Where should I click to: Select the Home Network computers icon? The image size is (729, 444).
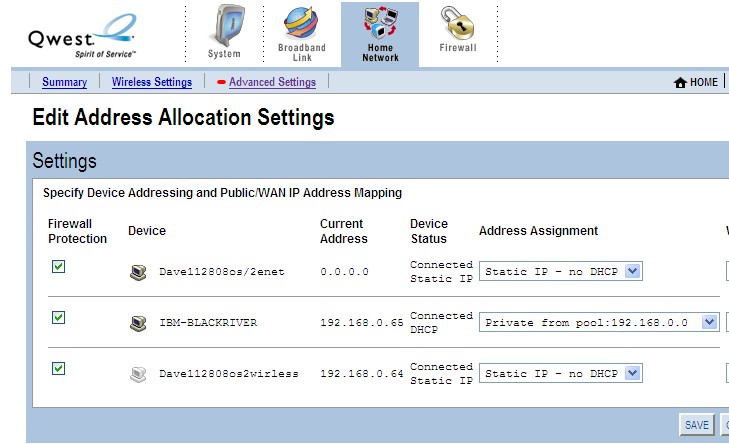(x=380, y=23)
